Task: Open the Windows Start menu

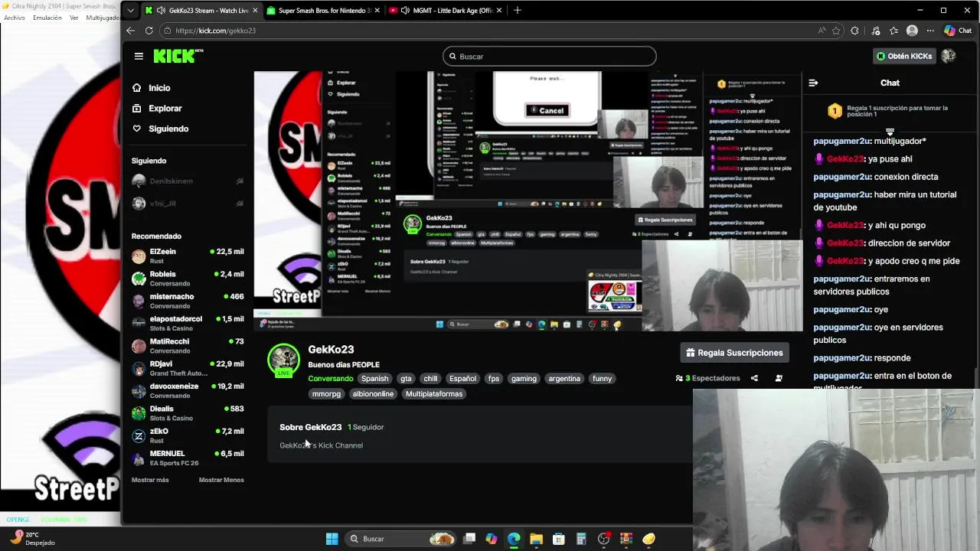Action: point(332,539)
